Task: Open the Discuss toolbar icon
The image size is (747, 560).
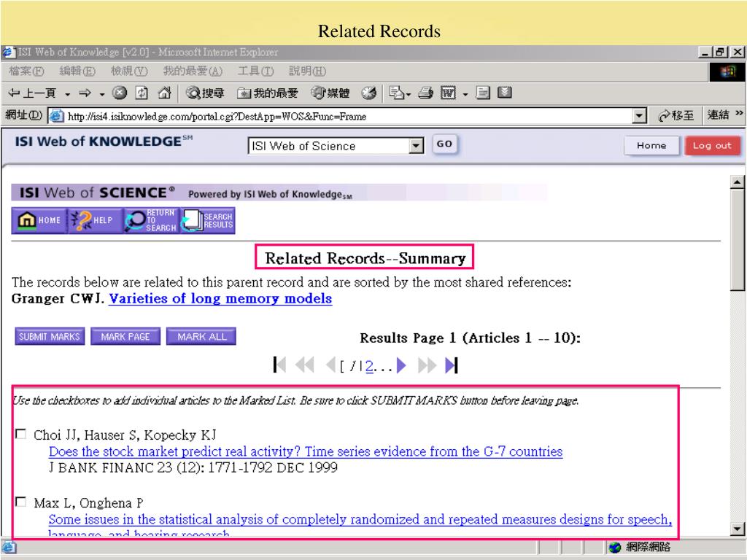Action: click(x=483, y=93)
